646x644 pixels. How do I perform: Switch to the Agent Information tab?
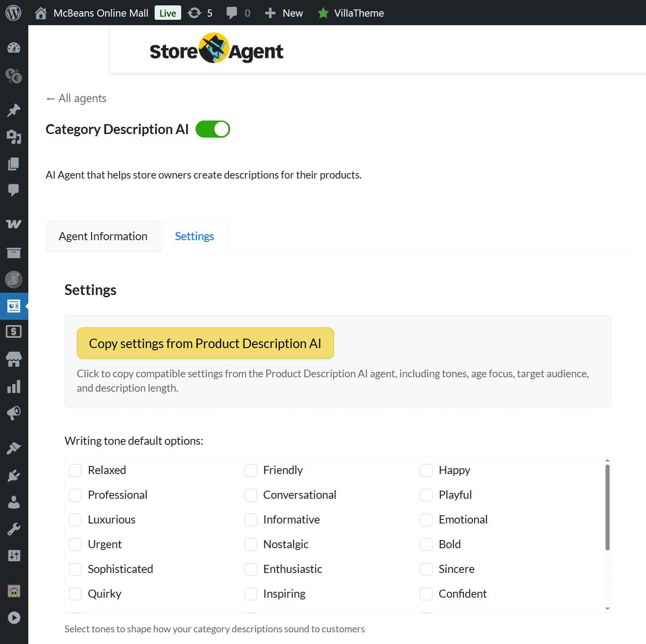103,236
